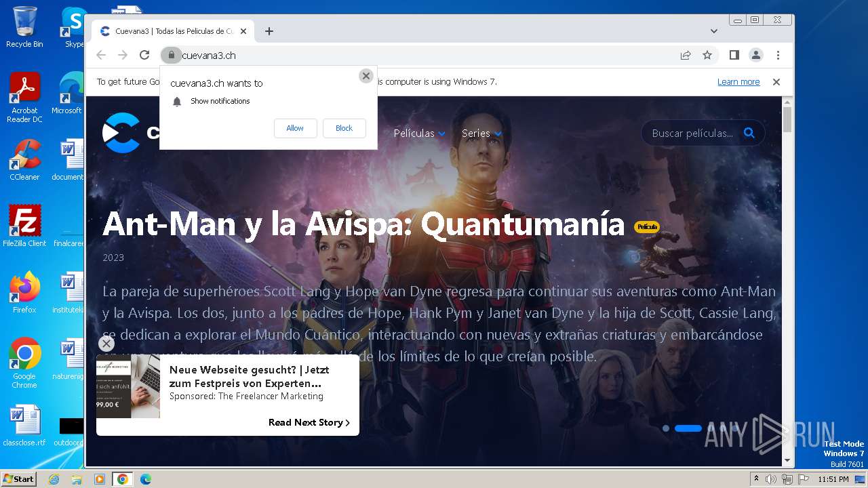Block notifications from cuevana3.ch
Screen dimensions: 868x488
(344, 128)
